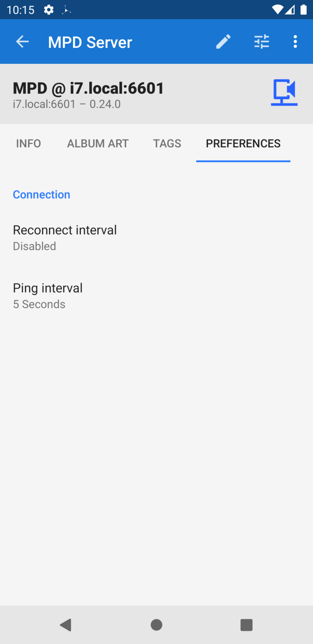Tap the i7.local:6601 – 0.24.0 version subtitle
Image resolution: width=313 pixels, height=644 pixels.
(x=67, y=104)
